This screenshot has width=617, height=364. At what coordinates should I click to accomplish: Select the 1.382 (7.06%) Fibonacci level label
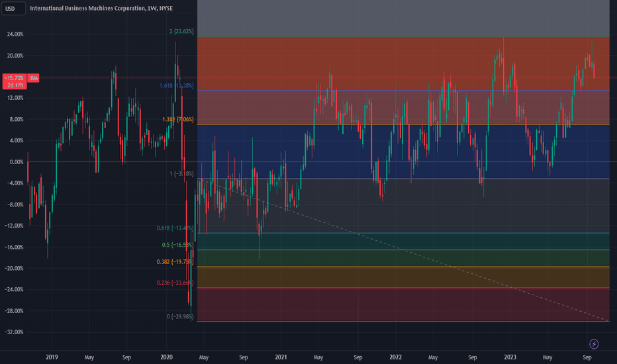178,119
